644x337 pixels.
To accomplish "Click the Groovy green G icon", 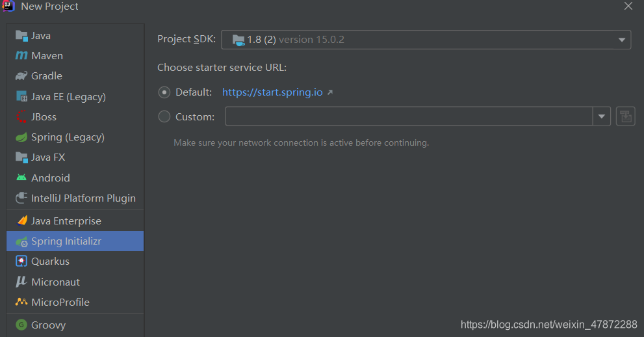I will click(x=21, y=325).
